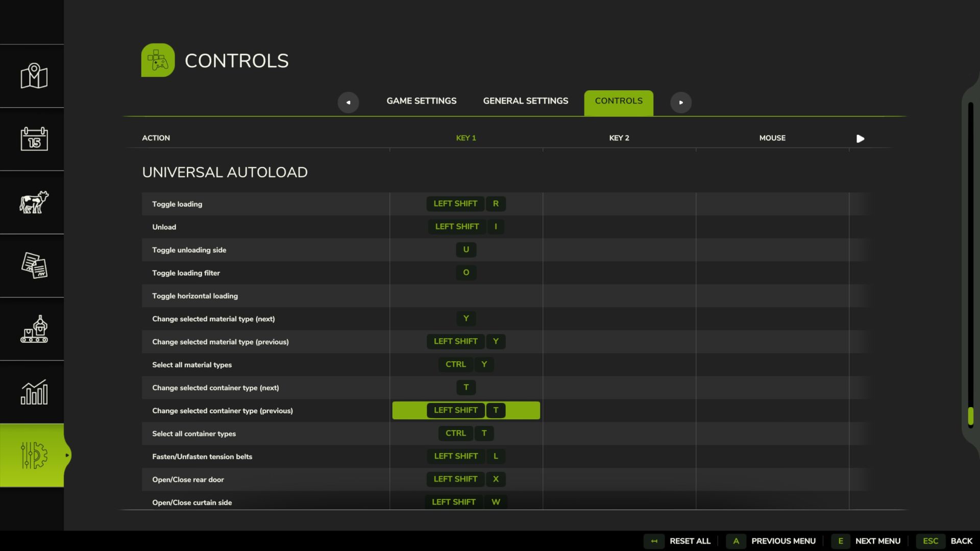Image resolution: width=980 pixels, height=551 pixels.
Task: Click previous page arrow on controls list
Action: point(348,102)
